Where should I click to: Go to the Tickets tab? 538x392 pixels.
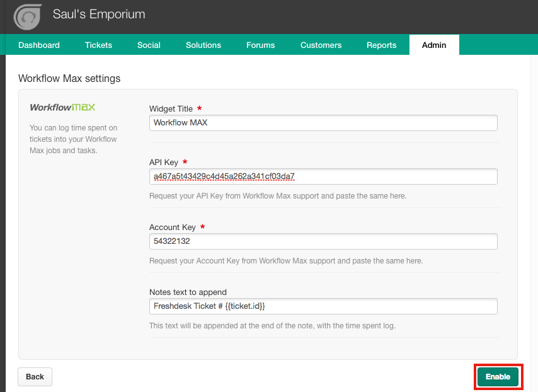98,45
